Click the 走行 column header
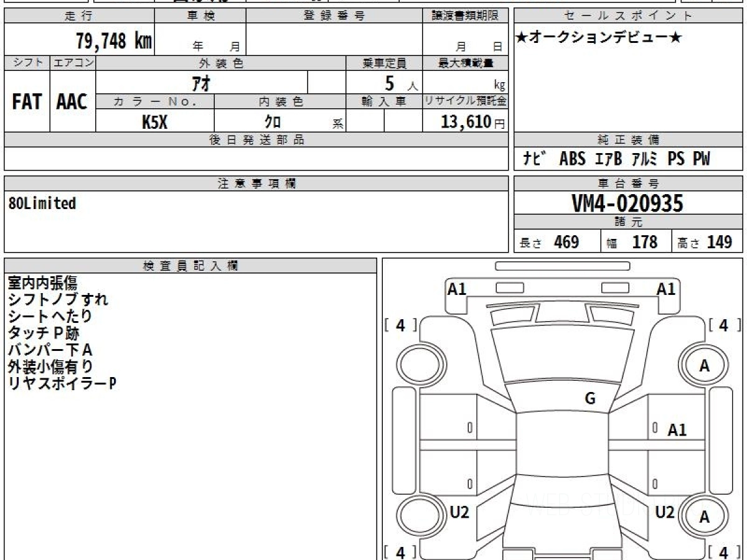 tap(79, 16)
